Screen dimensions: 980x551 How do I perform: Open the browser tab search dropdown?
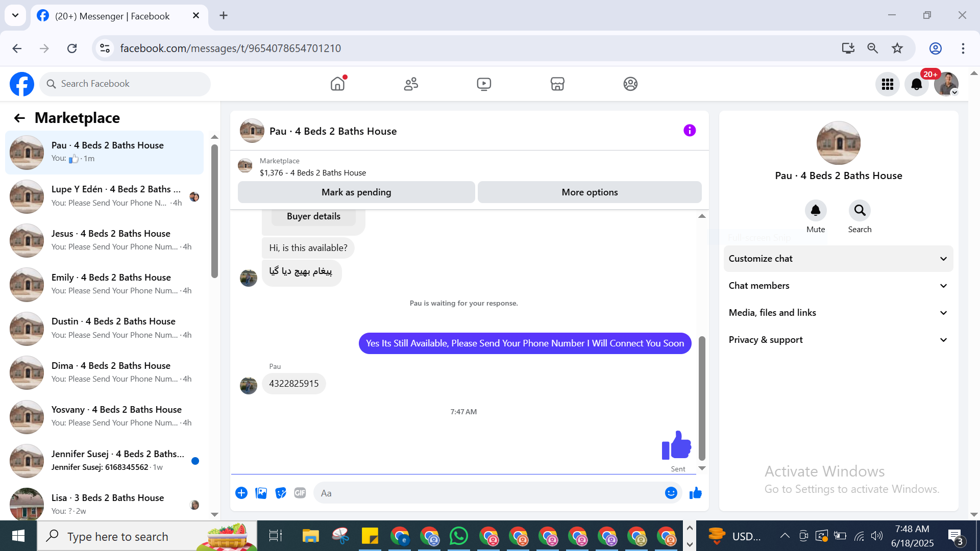pos(15,15)
